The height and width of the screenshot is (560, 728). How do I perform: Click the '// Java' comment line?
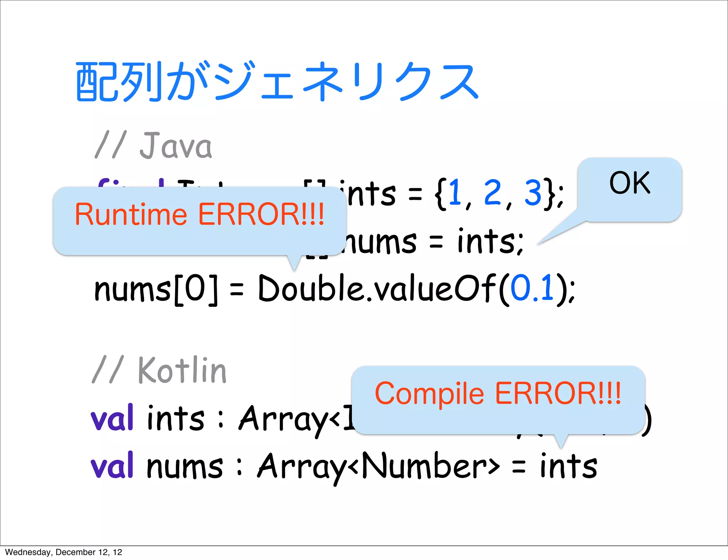[x=153, y=145]
